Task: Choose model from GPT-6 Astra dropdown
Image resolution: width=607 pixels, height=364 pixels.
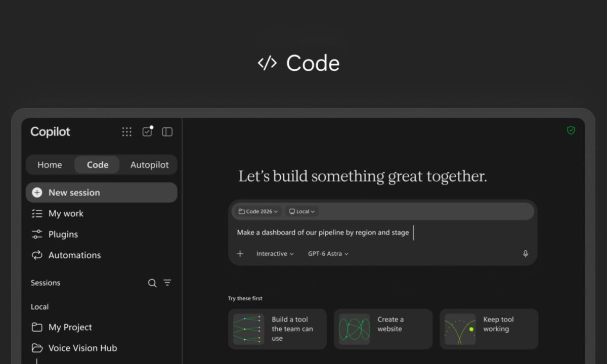Action: 328,254
